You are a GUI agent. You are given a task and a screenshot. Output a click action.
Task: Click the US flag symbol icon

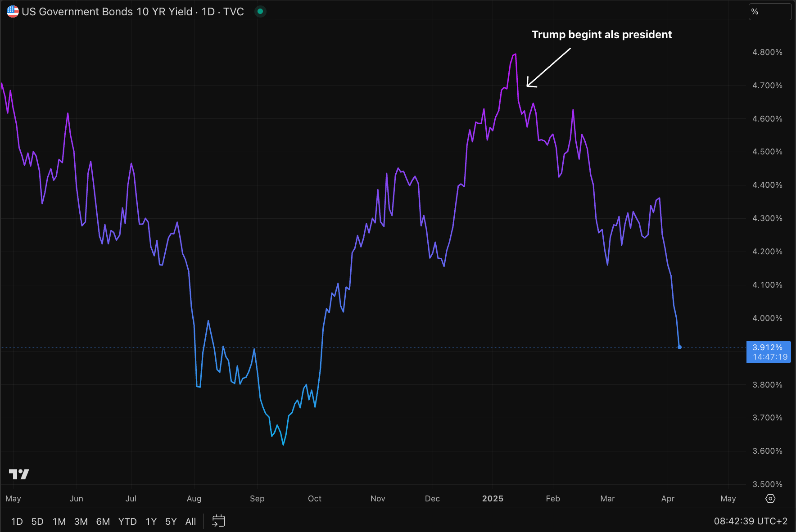[x=13, y=12]
